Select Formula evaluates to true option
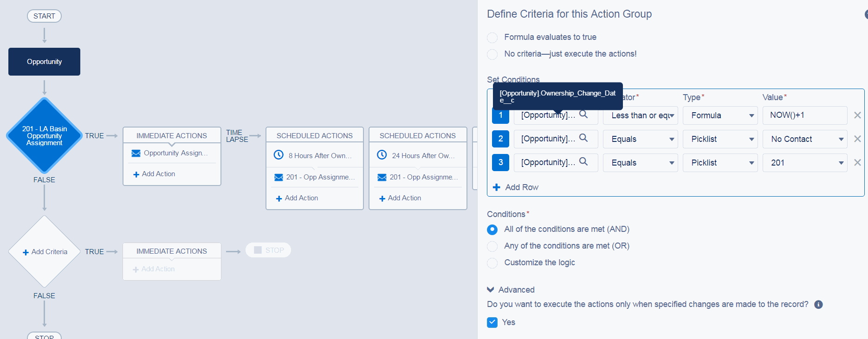Screen dimensions: 868x339 pos(492,38)
